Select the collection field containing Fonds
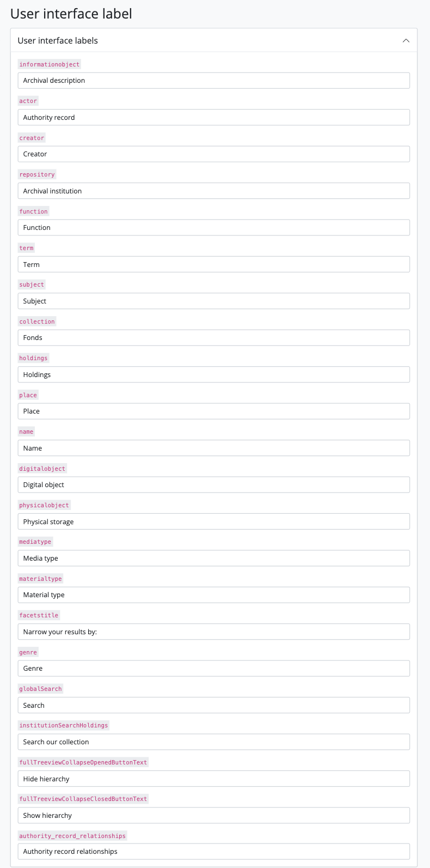 point(213,338)
